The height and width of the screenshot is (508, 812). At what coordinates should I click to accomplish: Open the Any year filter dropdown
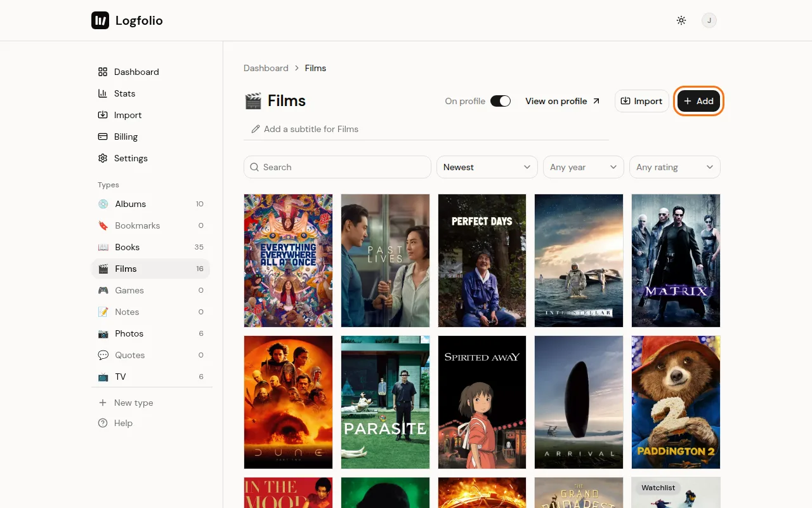[x=584, y=167]
